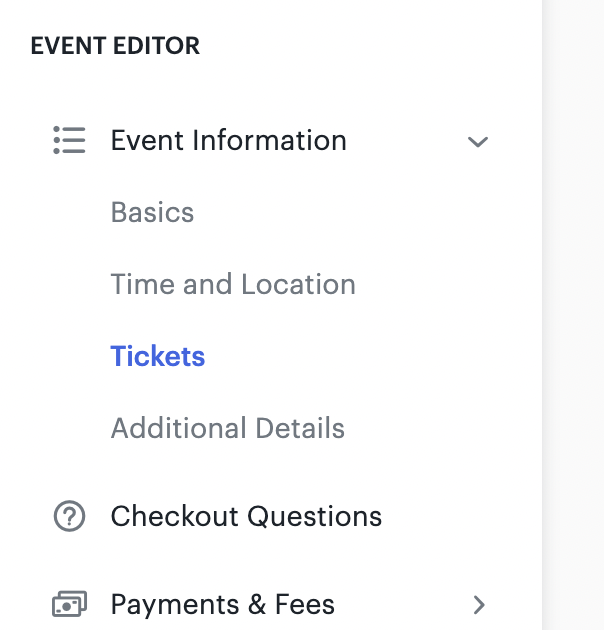
Task: Click the Event Information list icon
Action: pyautogui.click(x=69, y=140)
